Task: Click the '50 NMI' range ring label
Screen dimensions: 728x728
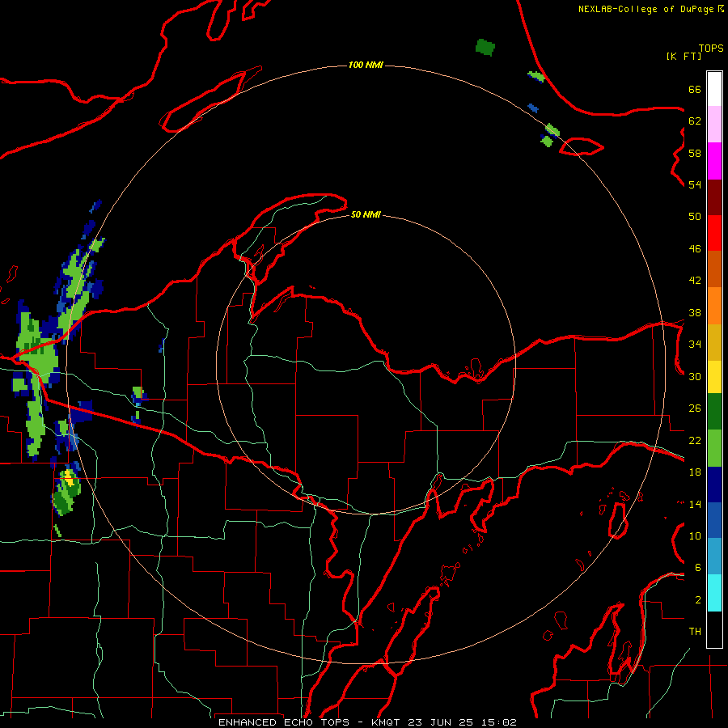Action: [x=366, y=214]
